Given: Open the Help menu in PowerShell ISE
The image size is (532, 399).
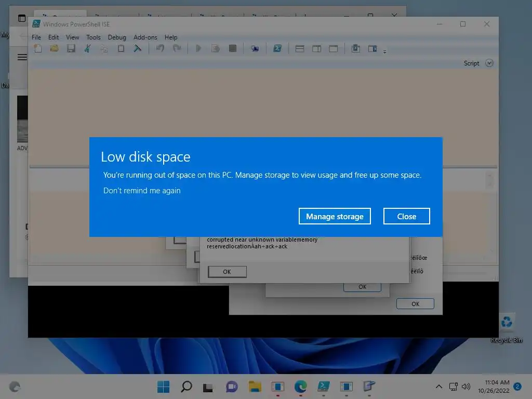Looking at the screenshot, I should (x=171, y=37).
